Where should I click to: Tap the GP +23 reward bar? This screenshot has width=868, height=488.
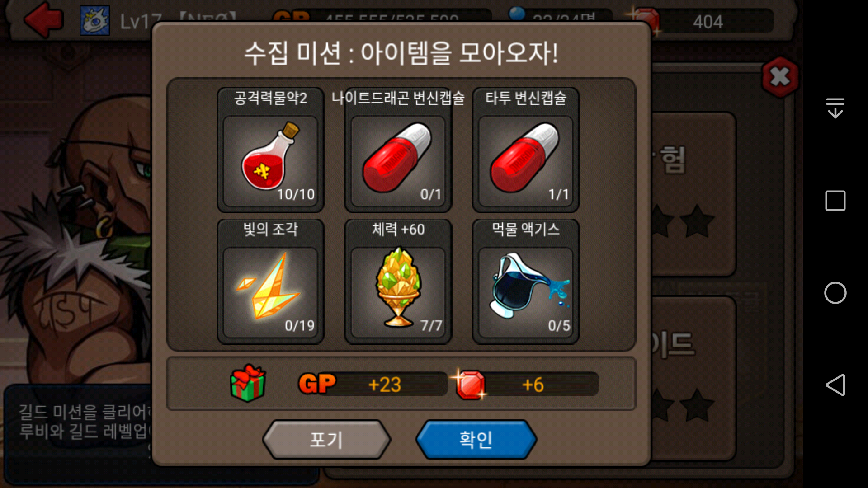point(373,384)
